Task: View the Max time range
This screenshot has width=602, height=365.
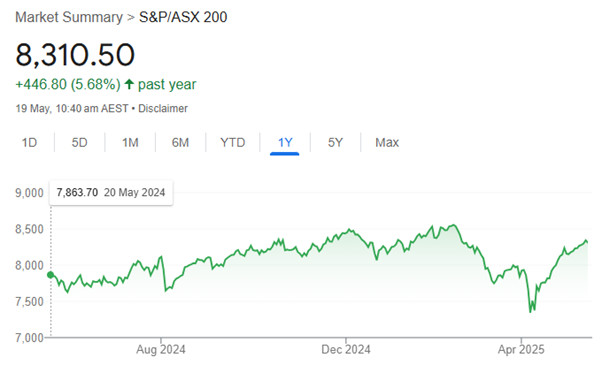Action: point(387,143)
